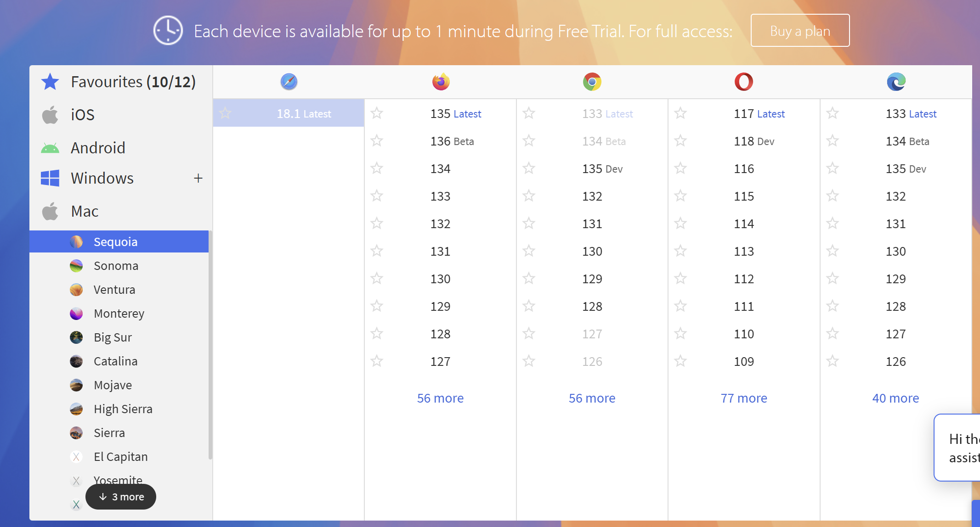Click the macOS list scrollbar

click(x=210, y=344)
